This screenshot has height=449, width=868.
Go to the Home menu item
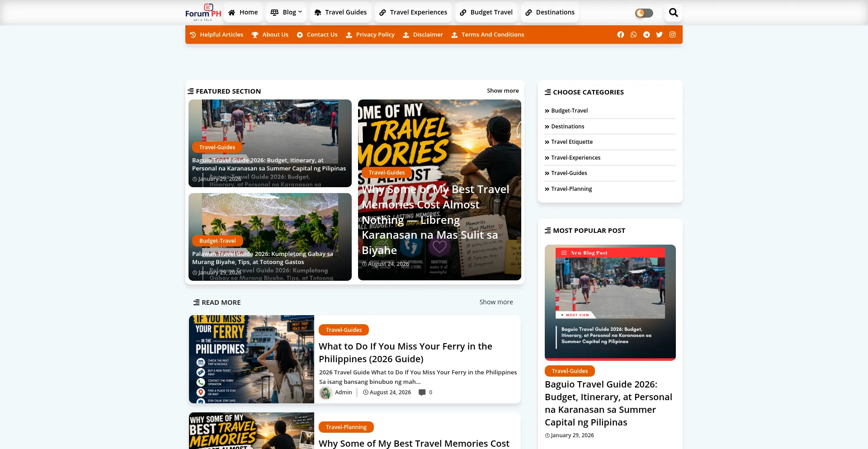point(243,13)
